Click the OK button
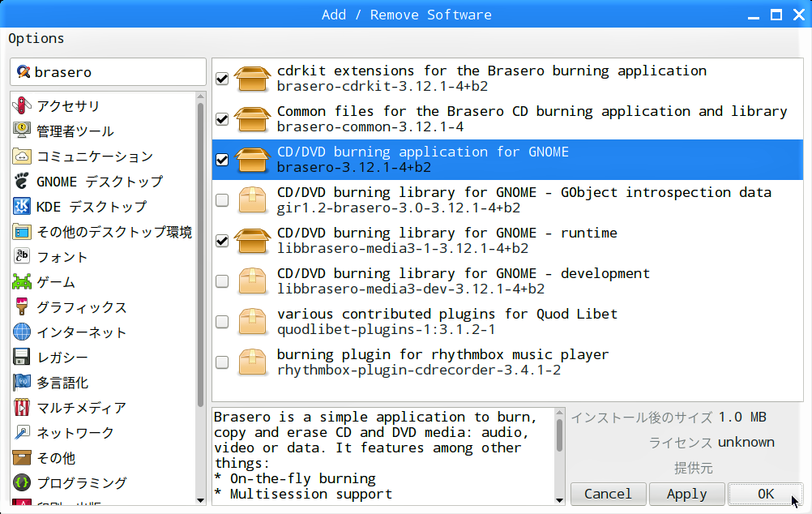The height and width of the screenshot is (514, 812). coord(765,494)
